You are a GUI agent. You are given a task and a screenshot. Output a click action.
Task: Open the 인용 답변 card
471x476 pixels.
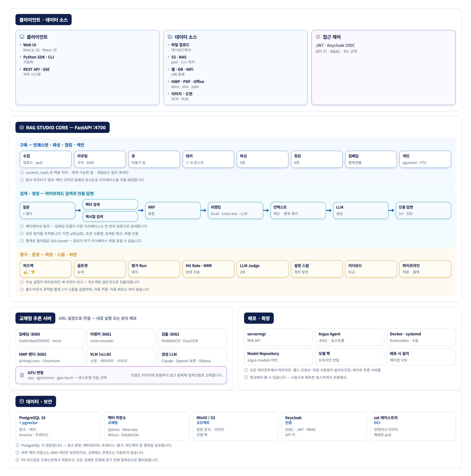click(423, 210)
